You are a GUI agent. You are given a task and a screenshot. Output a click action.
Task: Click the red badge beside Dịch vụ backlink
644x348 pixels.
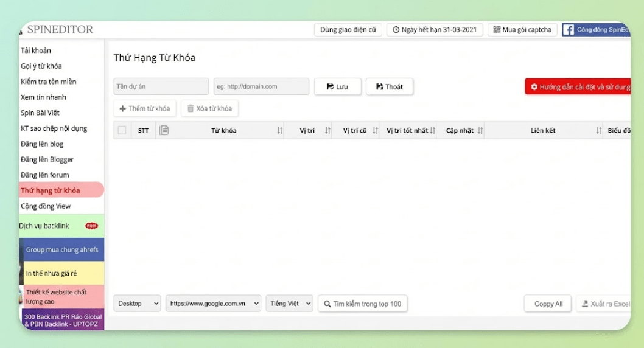pos(91,226)
